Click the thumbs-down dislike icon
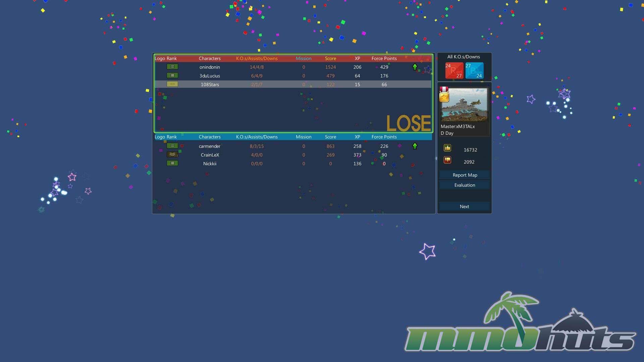The width and height of the screenshot is (644, 362). point(447,160)
